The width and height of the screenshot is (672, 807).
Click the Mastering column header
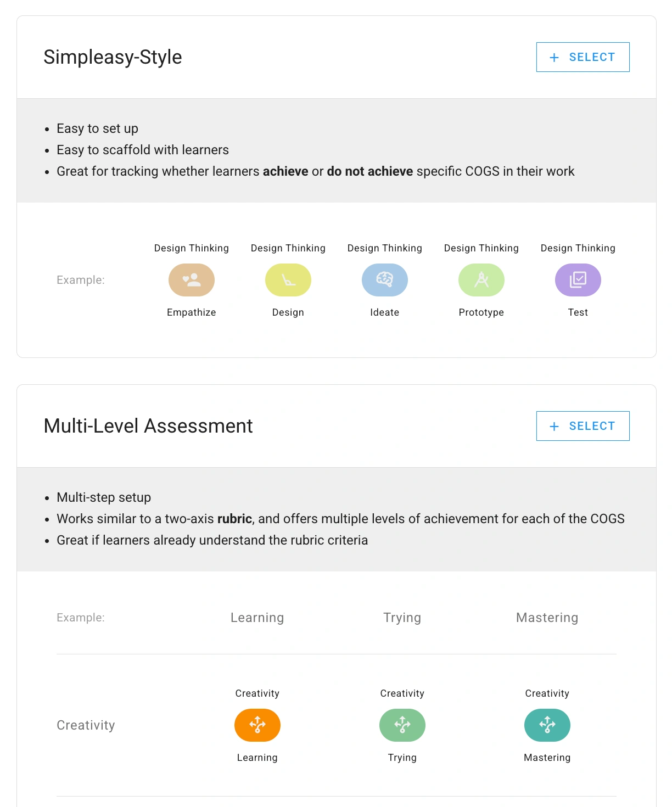pyautogui.click(x=547, y=618)
